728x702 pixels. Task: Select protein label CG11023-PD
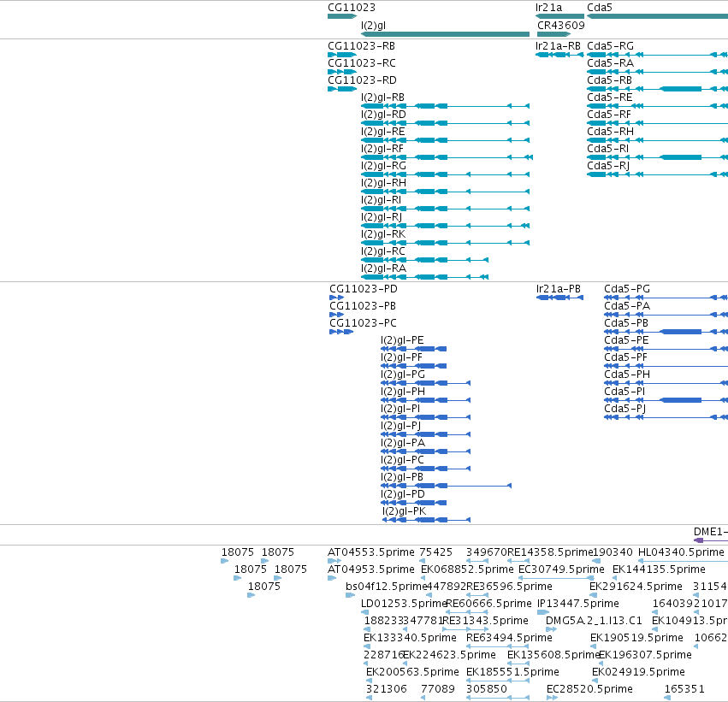364,289
